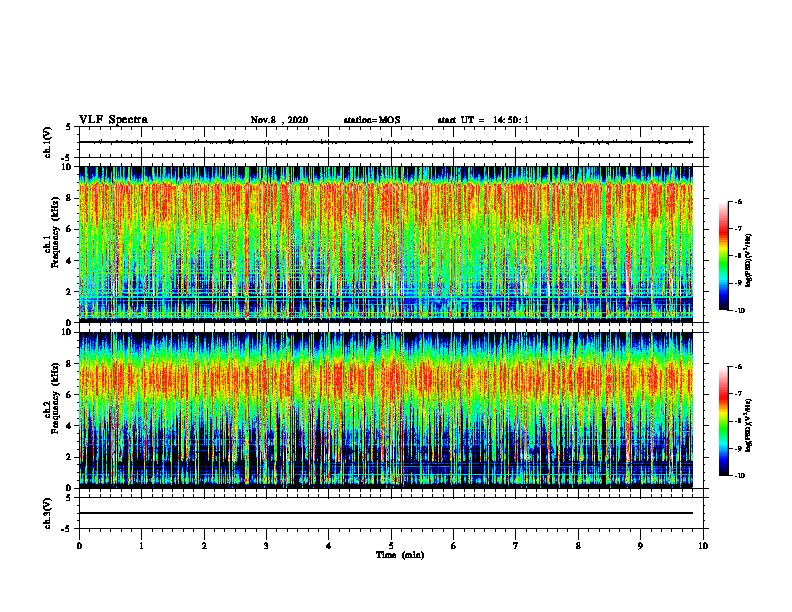792x612 pixels.
Task: Click the "2" tick on ch.2 frequency axis
Action: point(70,457)
